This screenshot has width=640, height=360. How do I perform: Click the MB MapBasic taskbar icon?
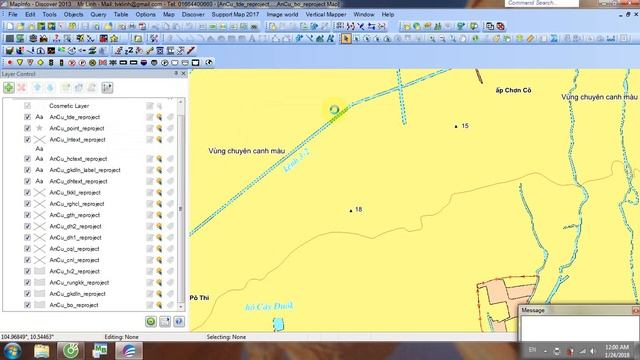99,351
